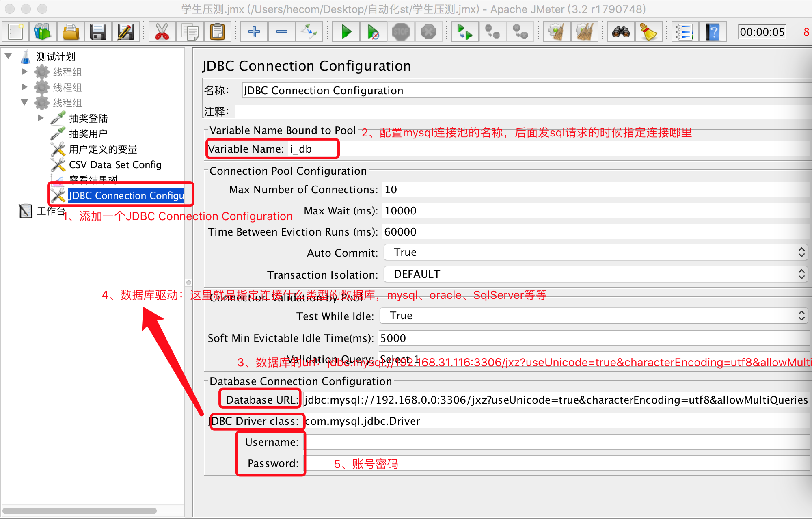Click the Clear broom-and-gear icon
The height and width of the screenshot is (519, 812).
[557, 32]
